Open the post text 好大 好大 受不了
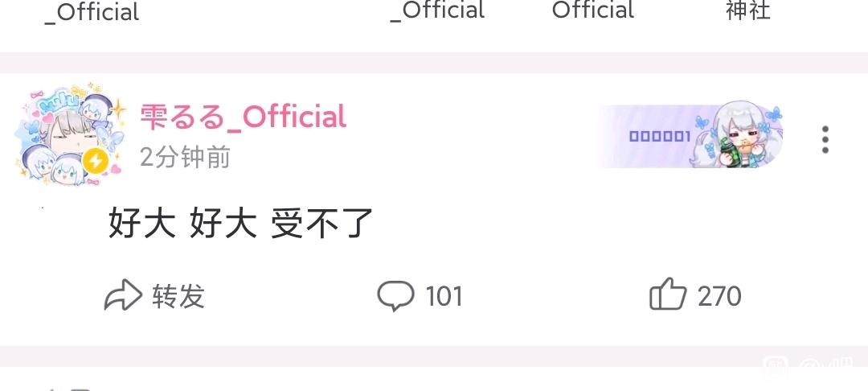The width and height of the screenshot is (868, 391). point(240,223)
